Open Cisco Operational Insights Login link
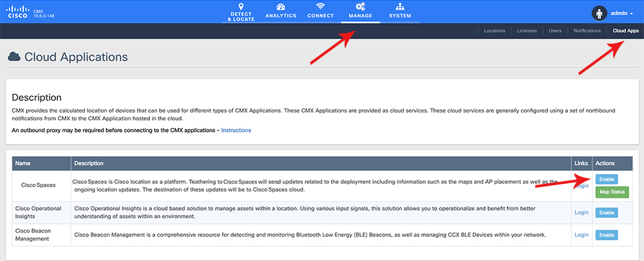 point(582,212)
